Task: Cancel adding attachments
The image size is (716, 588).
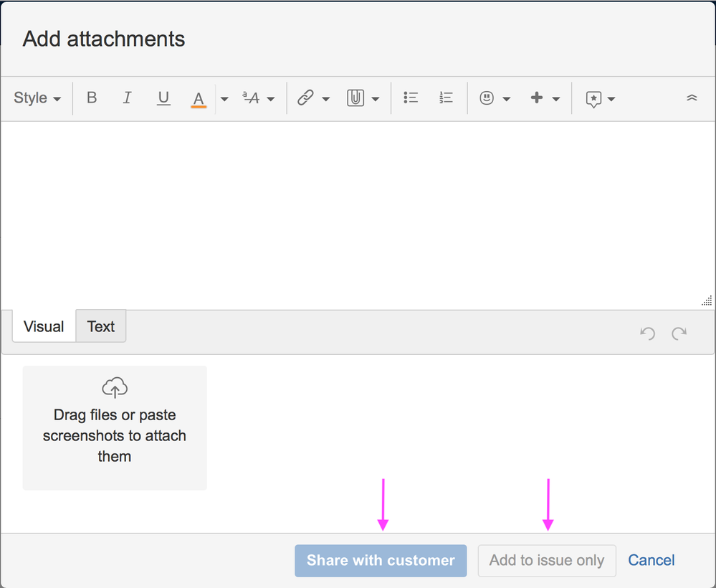Action: pos(651,560)
